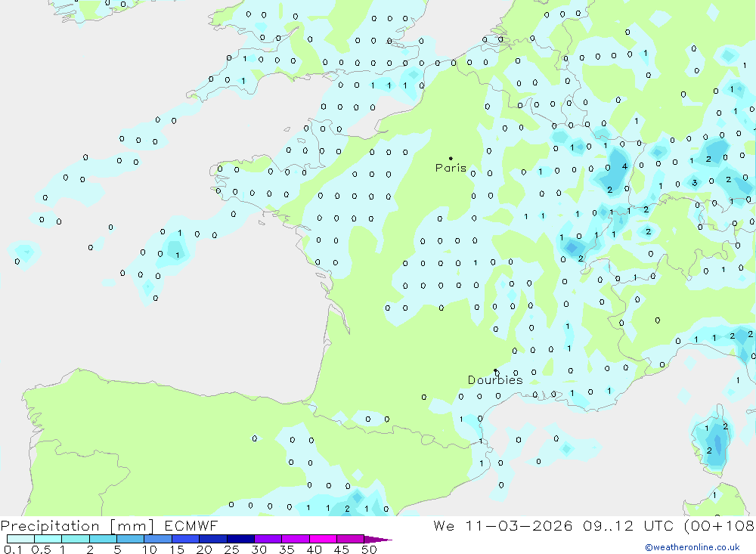Pick the 40–45 mm magenta legend swatch
Viewport: 756px width, 554px height.
point(323,539)
